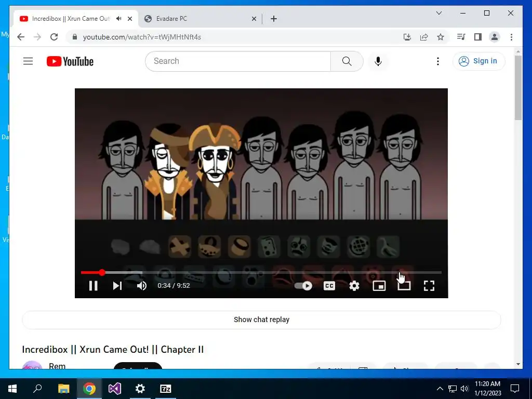The width and height of the screenshot is (532, 399).
Task: Open Chrome profile avatar
Action: pyautogui.click(x=495, y=37)
